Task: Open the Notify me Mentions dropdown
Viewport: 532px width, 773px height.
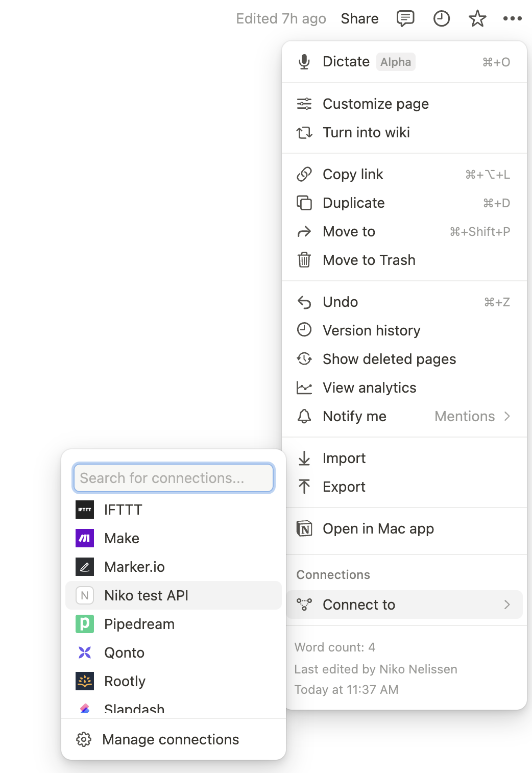Action: tap(472, 416)
